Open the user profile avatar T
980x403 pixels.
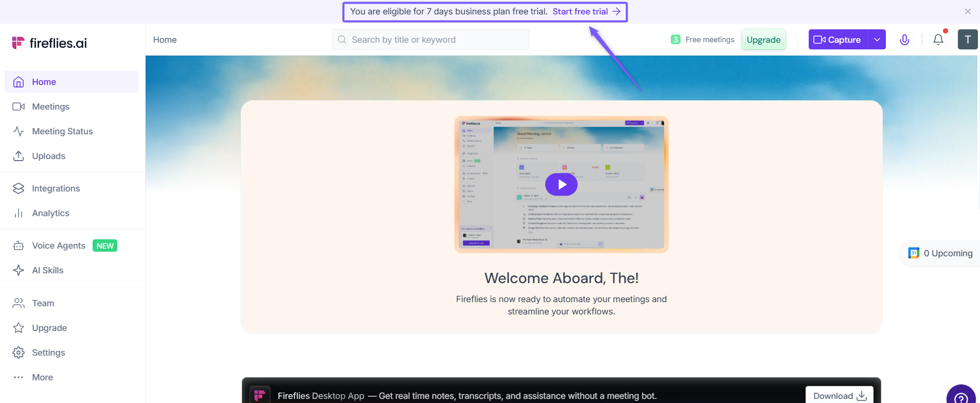(x=968, y=40)
